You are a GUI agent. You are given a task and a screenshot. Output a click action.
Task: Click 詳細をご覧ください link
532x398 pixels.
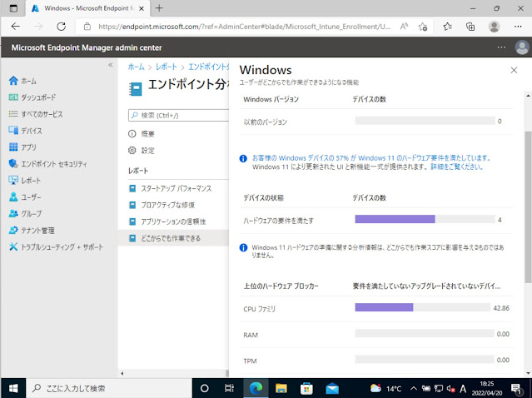pyautogui.click(x=457, y=167)
